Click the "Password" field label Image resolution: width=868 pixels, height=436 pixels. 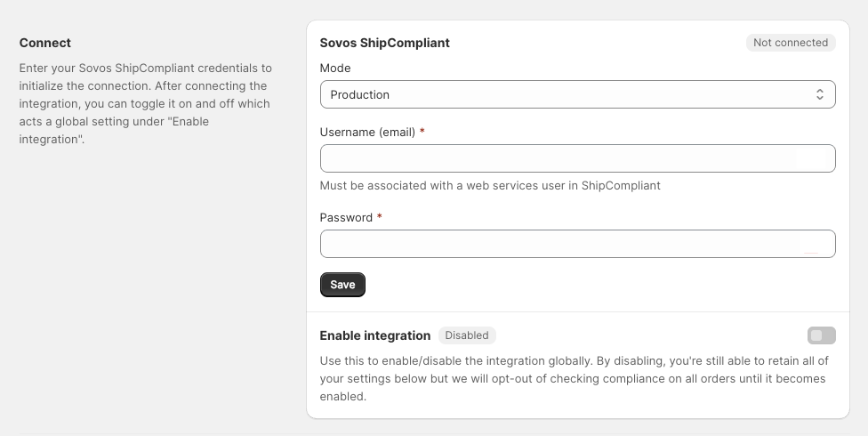click(x=346, y=218)
